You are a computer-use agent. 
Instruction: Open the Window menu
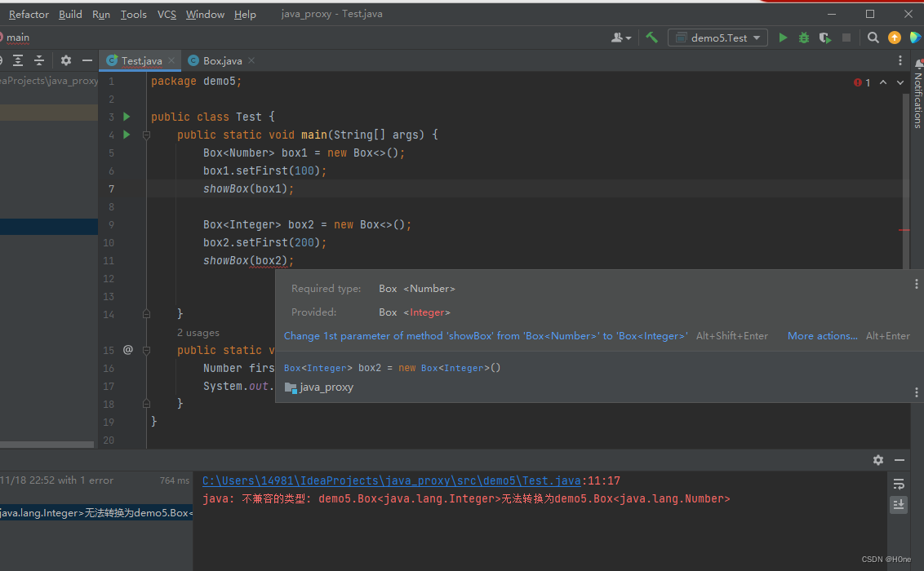pyautogui.click(x=205, y=14)
